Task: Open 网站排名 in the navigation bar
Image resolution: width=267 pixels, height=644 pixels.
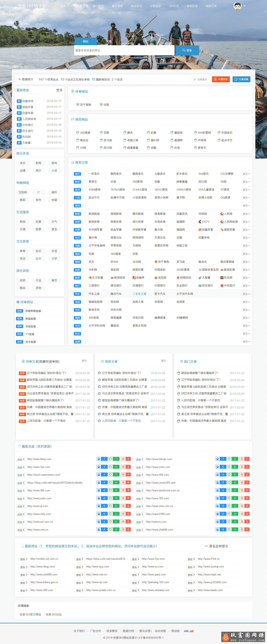Action: pyautogui.click(x=136, y=6)
